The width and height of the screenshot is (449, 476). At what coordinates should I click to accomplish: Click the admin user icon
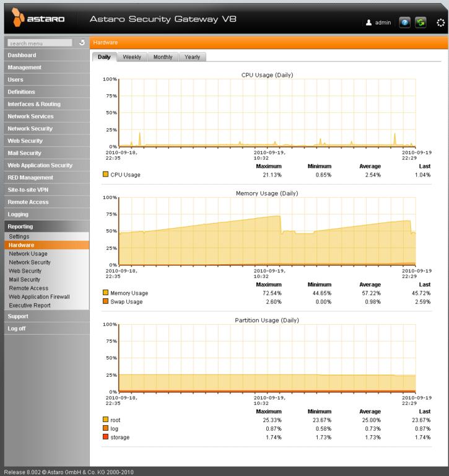point(368,22)
